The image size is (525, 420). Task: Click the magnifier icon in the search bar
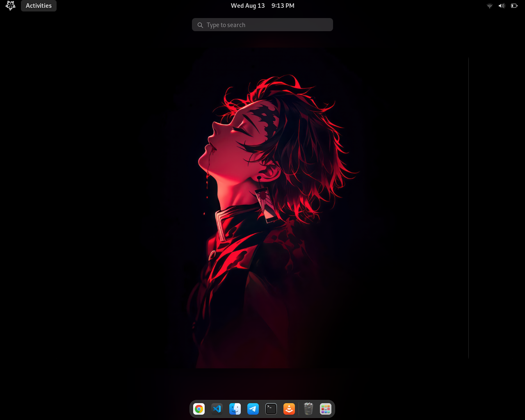click(200, 25)
